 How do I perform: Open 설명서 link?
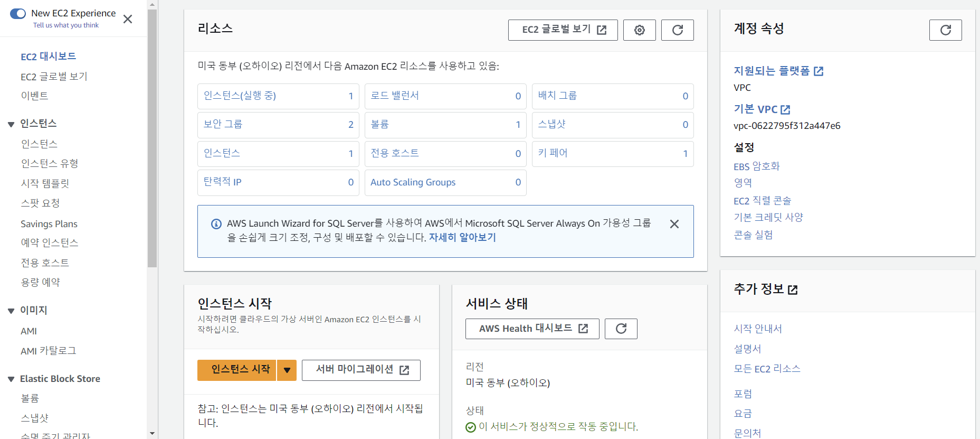point(748,349)
